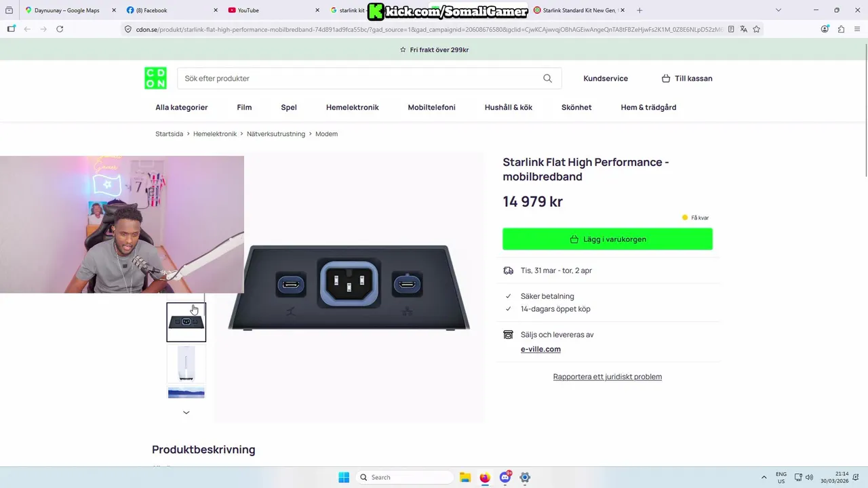This screenshot has width=868, height=488.
Task: Open the browser application menu
Action: (x=857, y=29)
